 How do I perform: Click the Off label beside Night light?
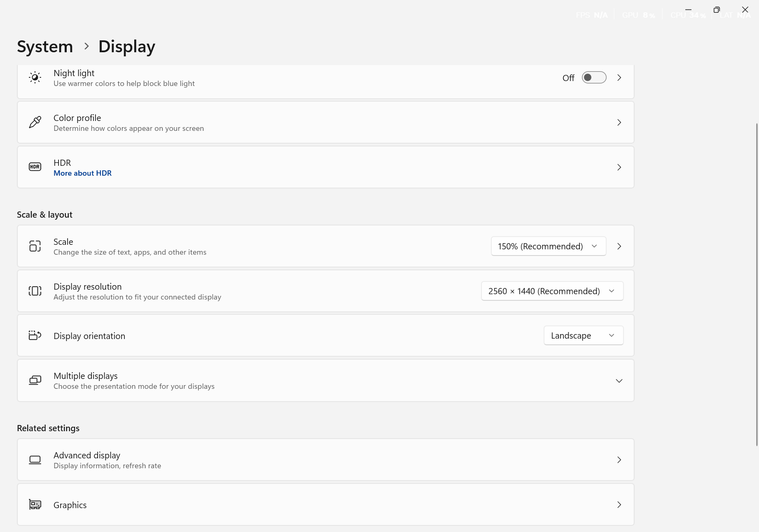pos(568,78)
